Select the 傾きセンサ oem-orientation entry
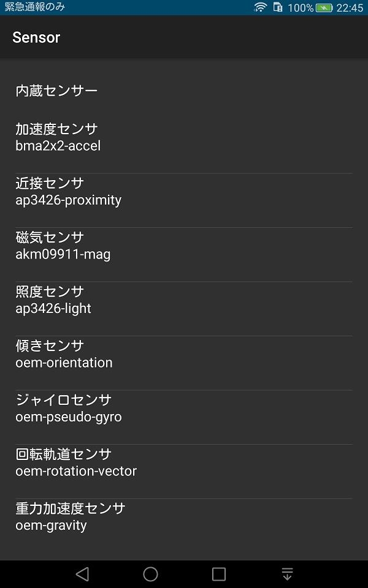 [184, 354]
